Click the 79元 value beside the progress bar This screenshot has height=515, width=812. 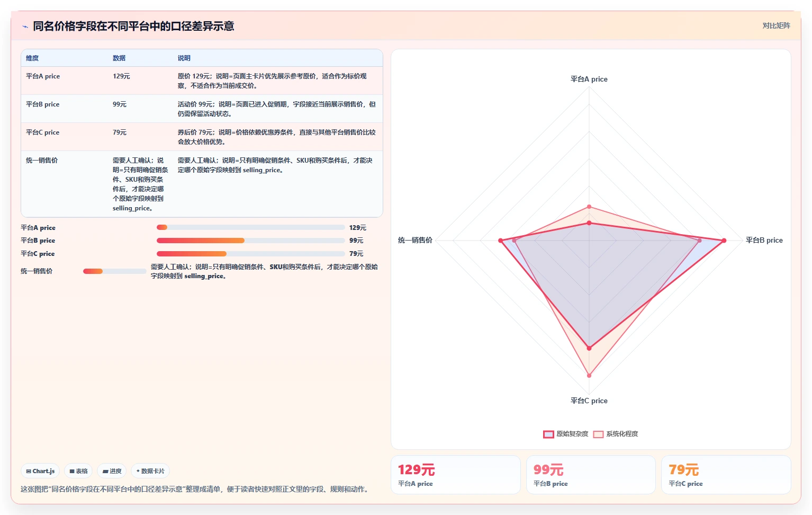click(356, 254)
